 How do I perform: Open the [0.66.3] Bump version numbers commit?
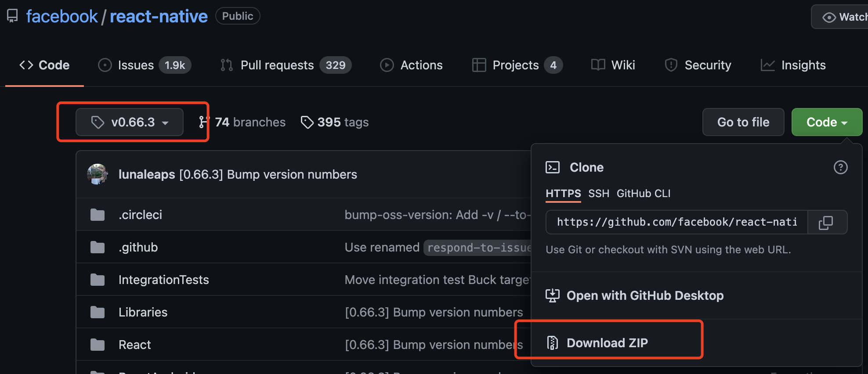click(x=268, y=174)
